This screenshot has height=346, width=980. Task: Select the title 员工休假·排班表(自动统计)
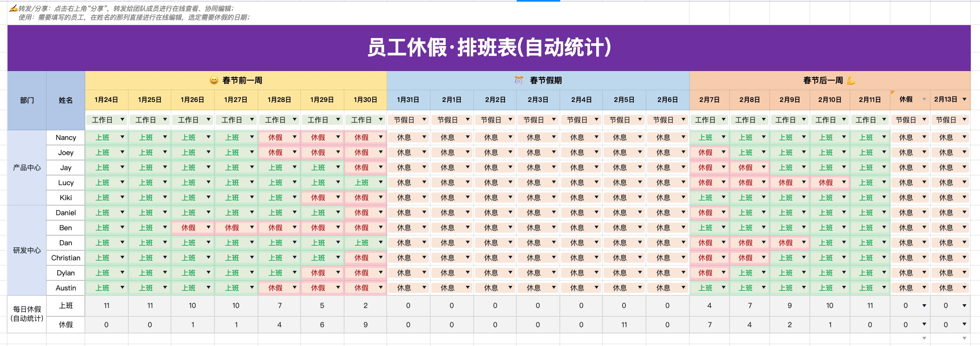coord(489,47)
